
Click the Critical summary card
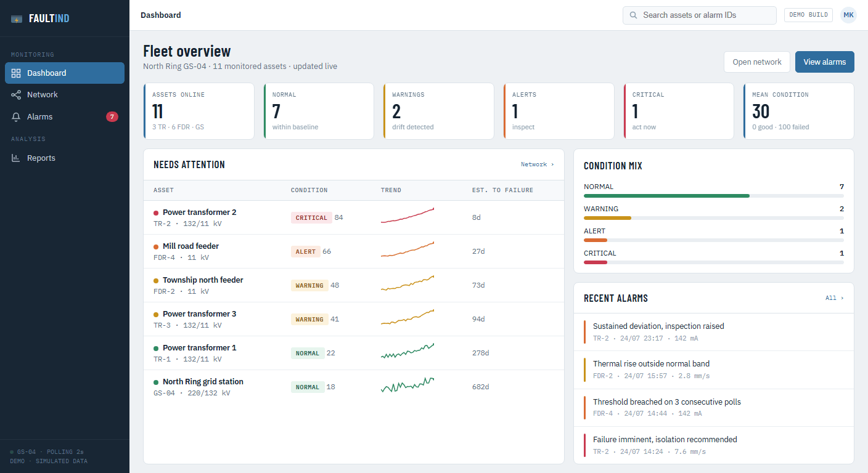(x=679, y=111)
